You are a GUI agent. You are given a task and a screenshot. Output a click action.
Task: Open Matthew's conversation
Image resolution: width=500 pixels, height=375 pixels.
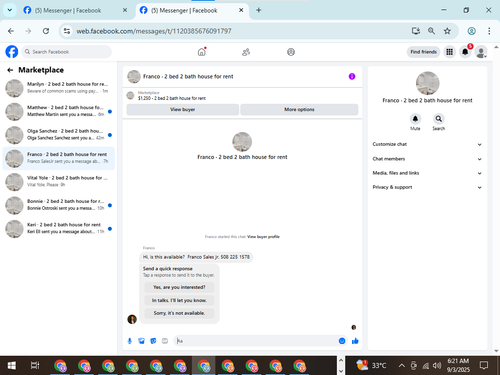pyautogui.click(x=58, y=111)
